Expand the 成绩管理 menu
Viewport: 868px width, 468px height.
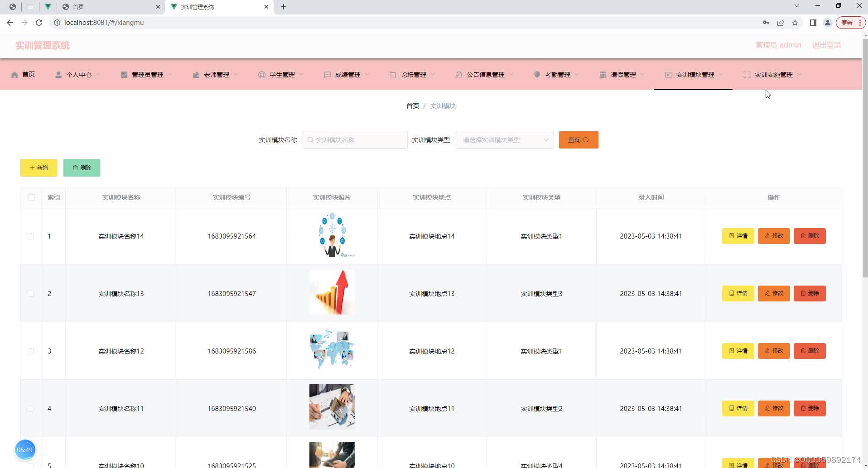pos(347,75)
